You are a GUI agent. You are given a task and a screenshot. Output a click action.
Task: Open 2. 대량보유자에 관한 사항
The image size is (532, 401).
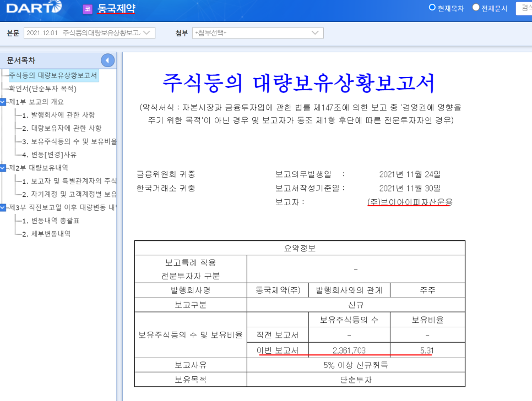coord(62,128)
